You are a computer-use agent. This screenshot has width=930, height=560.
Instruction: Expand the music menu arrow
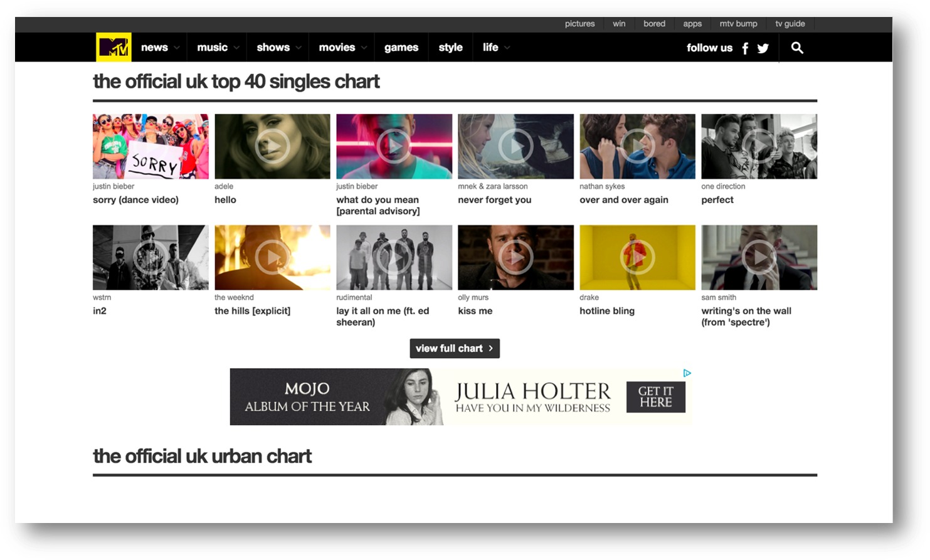pyautogui.click(x=236, y=48)
